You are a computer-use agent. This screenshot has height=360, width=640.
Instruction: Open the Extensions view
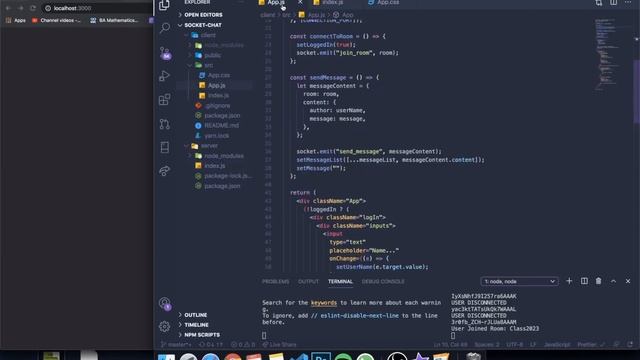(x=164, y=100)
